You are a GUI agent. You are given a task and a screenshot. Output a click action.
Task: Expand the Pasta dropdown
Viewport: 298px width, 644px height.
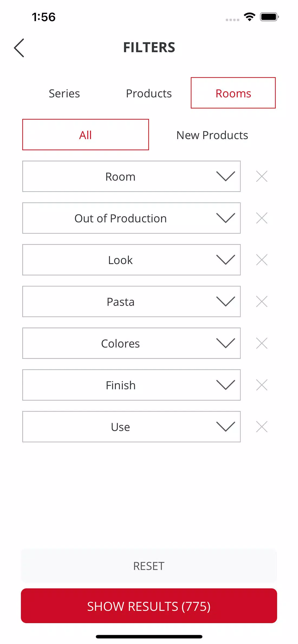(x=131, y=301)
